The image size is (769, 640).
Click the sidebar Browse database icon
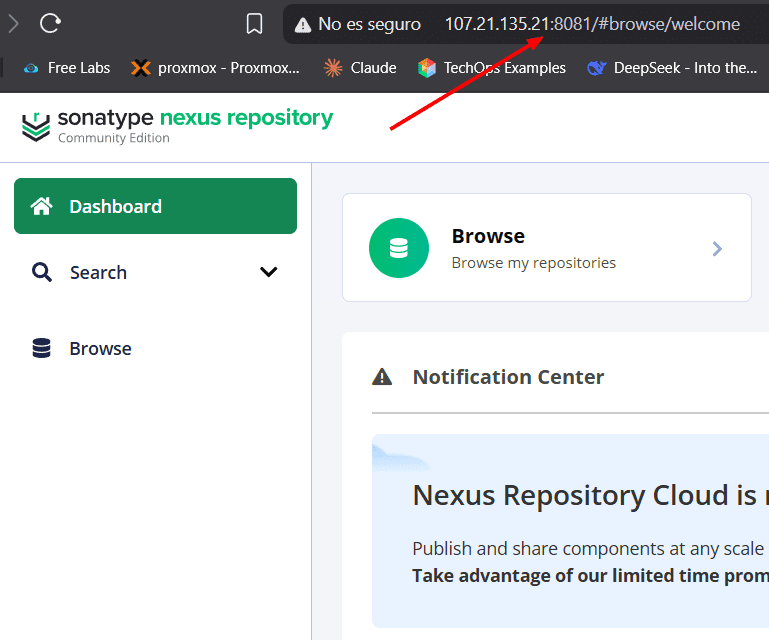coord(42,348)
